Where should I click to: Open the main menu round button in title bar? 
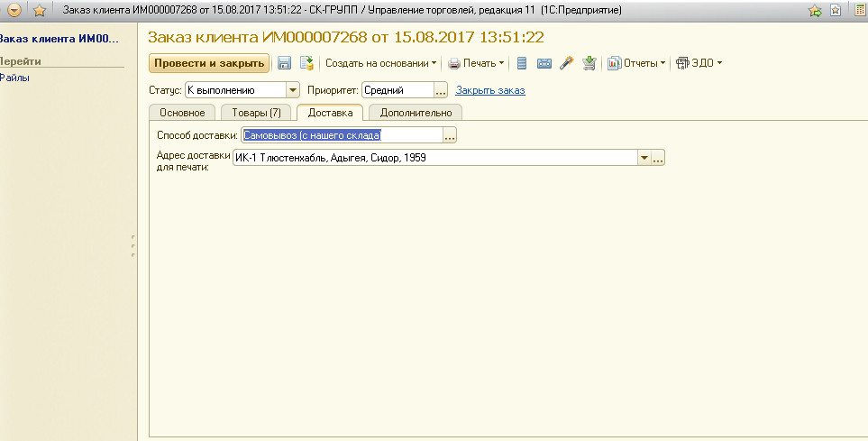[14, 10]
